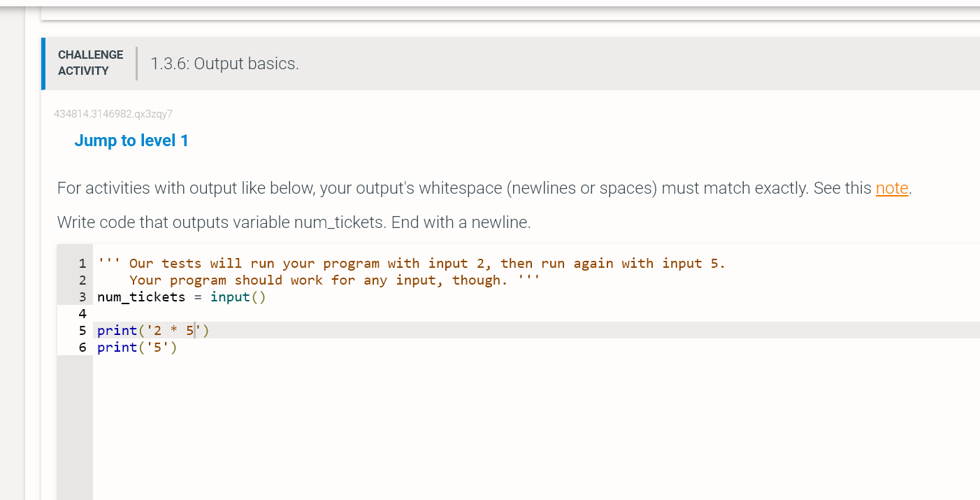Click the 1.3.6: Output basics title
The image size is (980, 500).
coord(224,63)
